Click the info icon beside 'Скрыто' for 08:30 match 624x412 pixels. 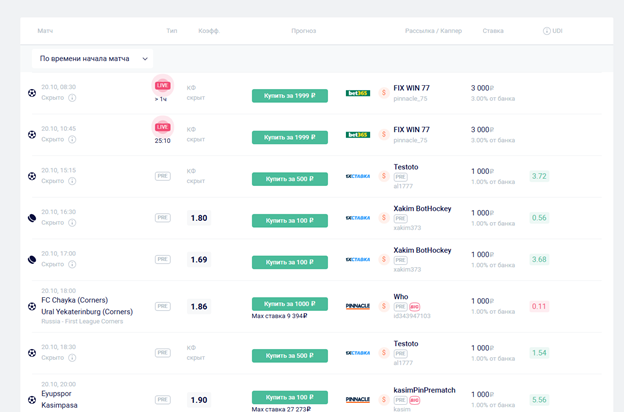[x=72, y=98]
